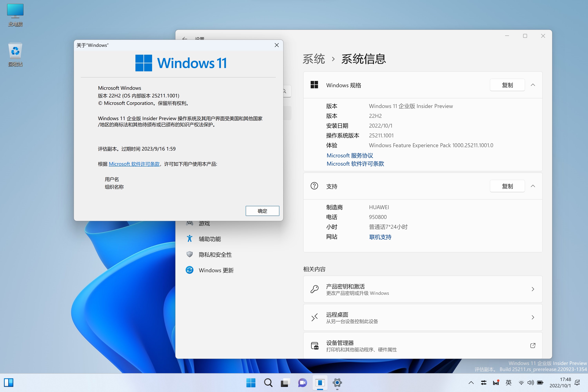Open the Recycle Bin desktop icon
Image resolution: width=588 pixels, height=392 pixels.
click(x=15, y=54)
